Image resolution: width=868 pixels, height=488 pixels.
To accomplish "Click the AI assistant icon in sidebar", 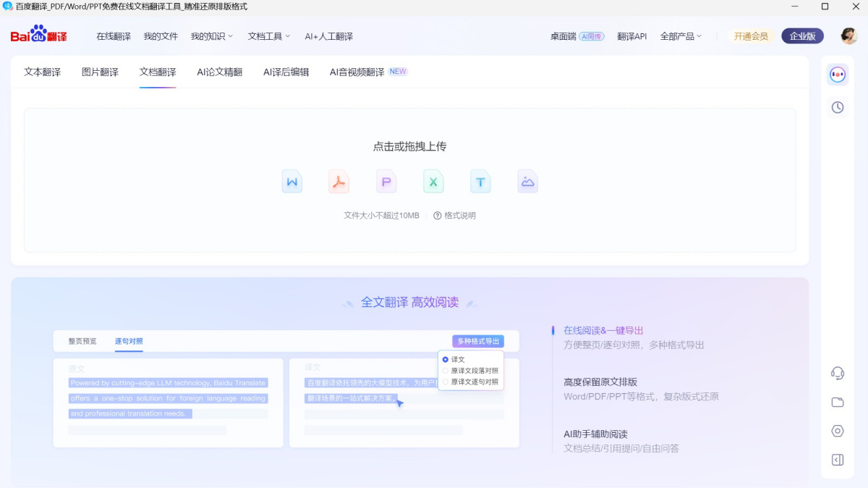I will [x=837, y=75].
